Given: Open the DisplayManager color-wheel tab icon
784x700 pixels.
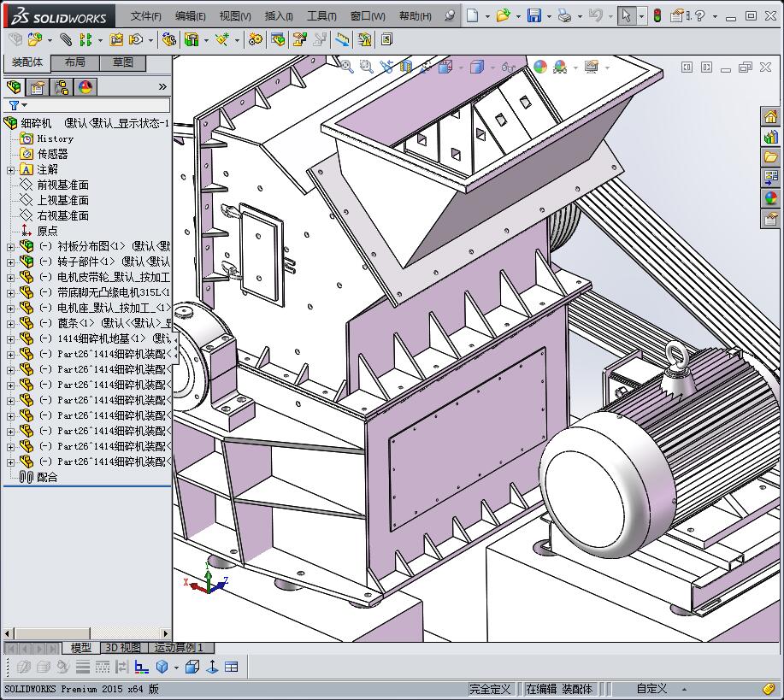Looking at the screenshot, I should [85, 87].
